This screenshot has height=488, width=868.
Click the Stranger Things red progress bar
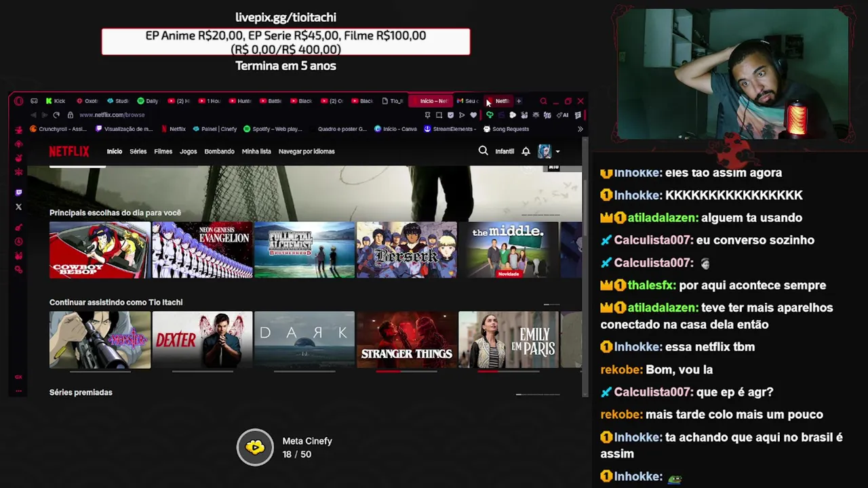coord(388,371)
